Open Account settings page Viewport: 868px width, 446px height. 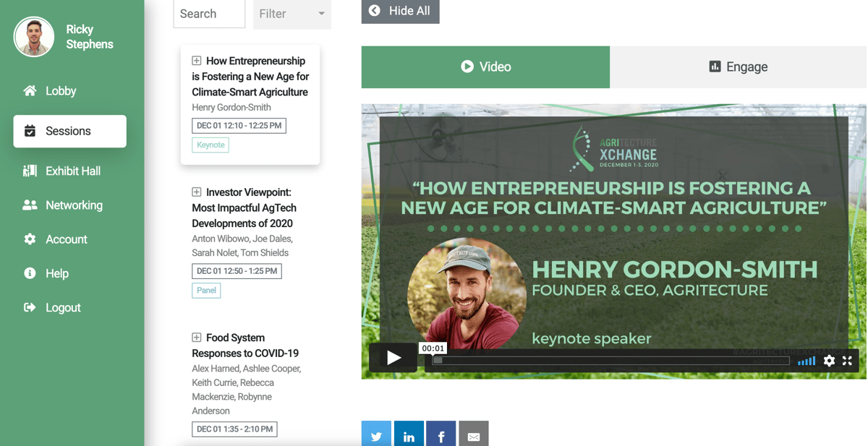[x=67, y=239]
